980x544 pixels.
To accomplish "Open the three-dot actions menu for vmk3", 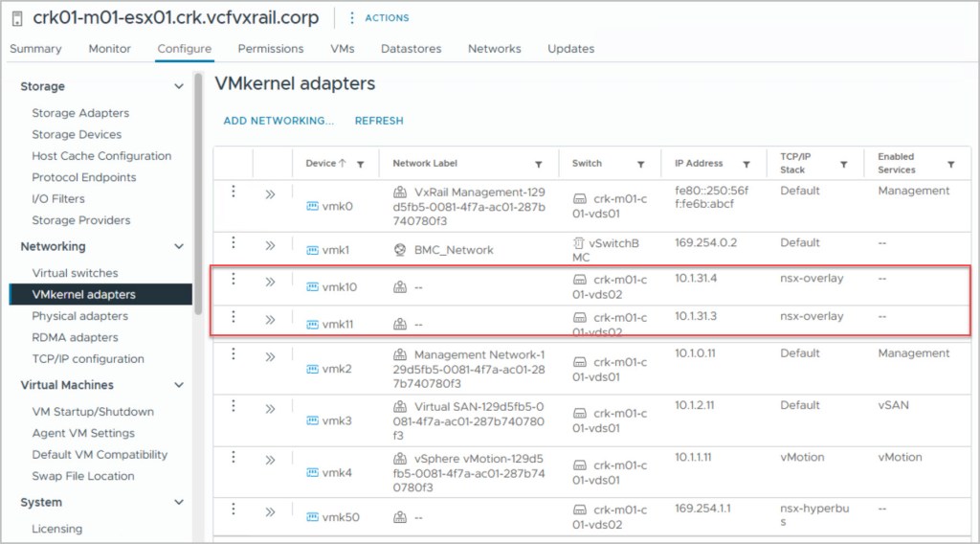I will click(234, 406).
